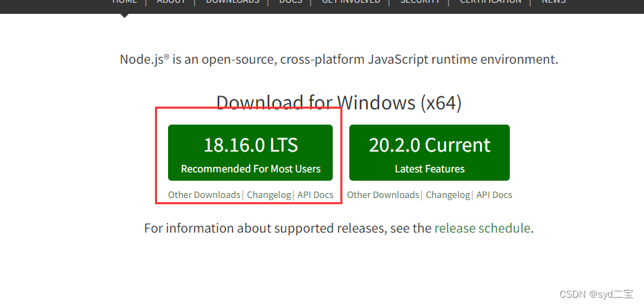This screenshot has height=306, width=644.
Task: Download the 18.16.0 LTS version
Action: coord(250,152)
